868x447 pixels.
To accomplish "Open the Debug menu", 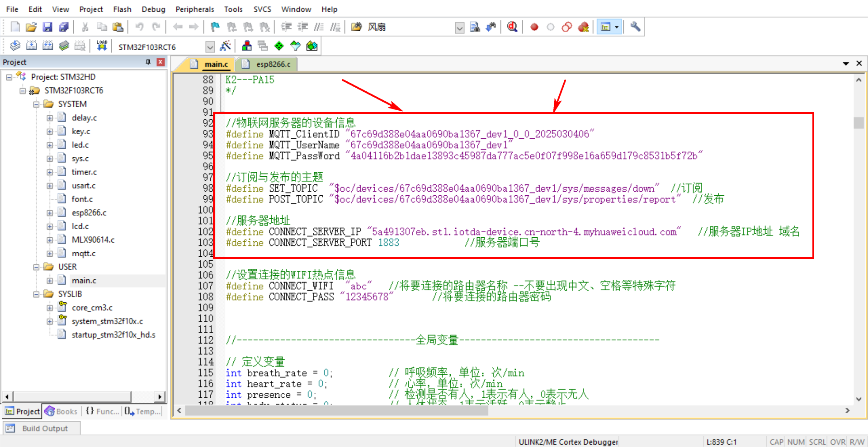I will (153, 9).
